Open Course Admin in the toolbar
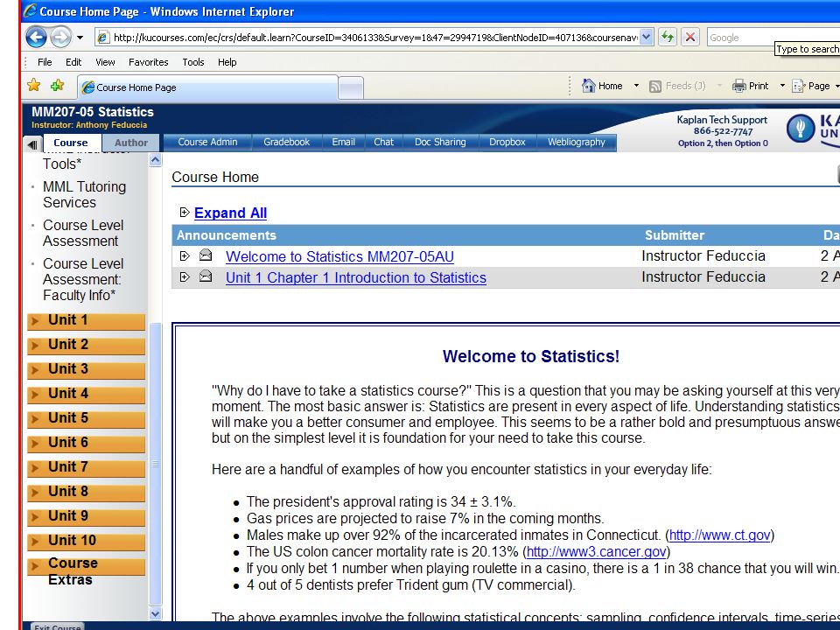This screenshot has height=630, width=840. (x=207, y=142)
